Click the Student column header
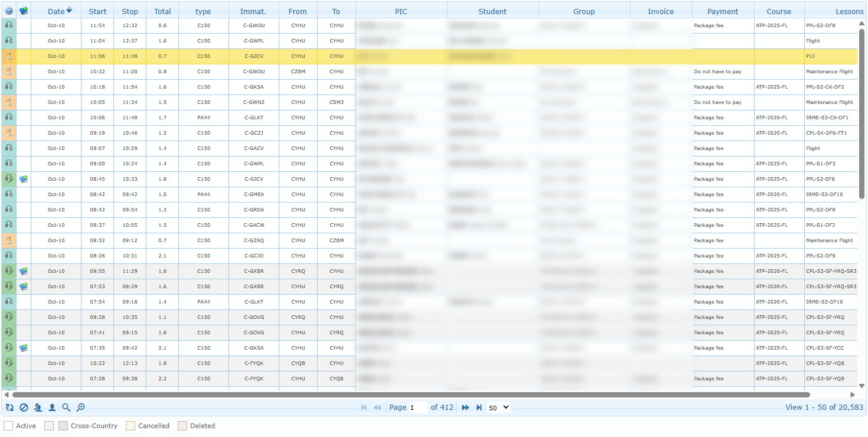 pos(492,11)
